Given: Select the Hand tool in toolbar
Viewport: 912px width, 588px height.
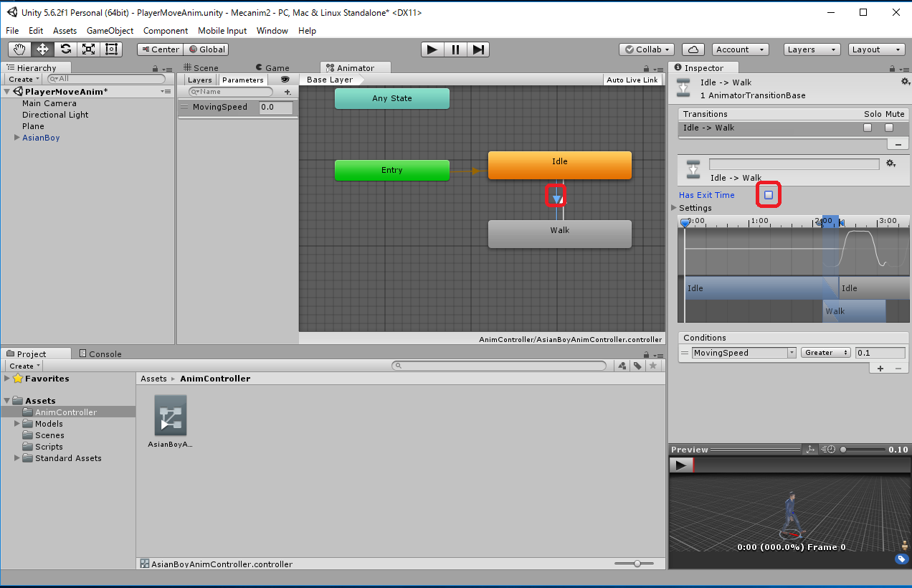Looking at the screenshot, I should (20, 49).
